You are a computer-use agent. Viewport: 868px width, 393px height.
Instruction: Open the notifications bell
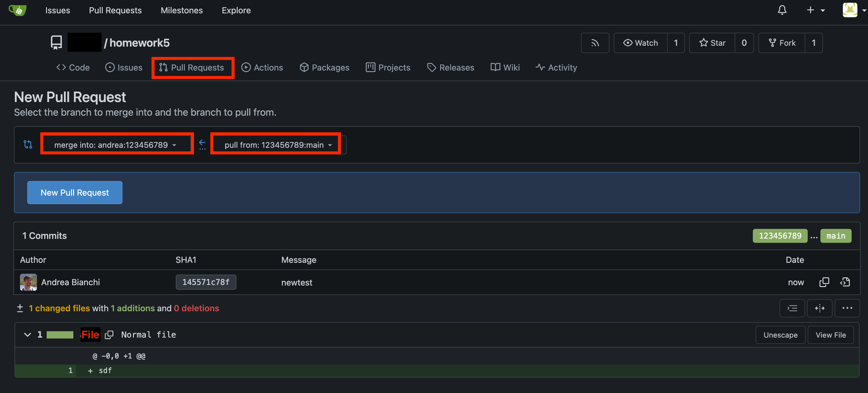[782, 10]
